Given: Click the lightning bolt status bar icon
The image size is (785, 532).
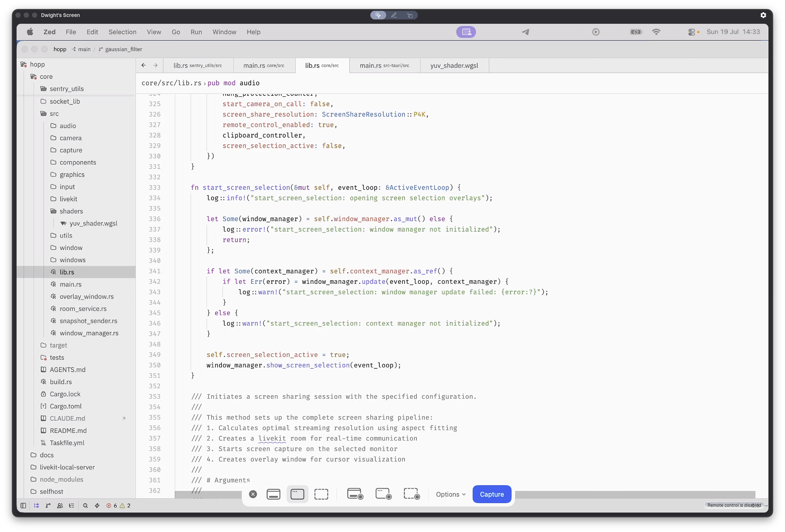Looking at the screenshot, I should tap(97, 505).
